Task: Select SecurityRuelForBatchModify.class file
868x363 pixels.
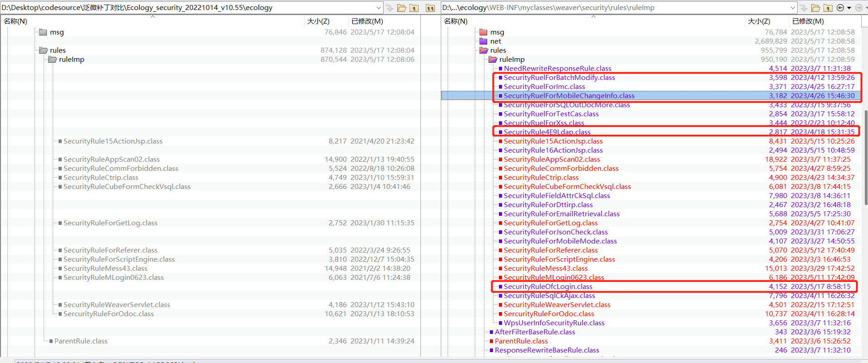Action: [559, 78]
